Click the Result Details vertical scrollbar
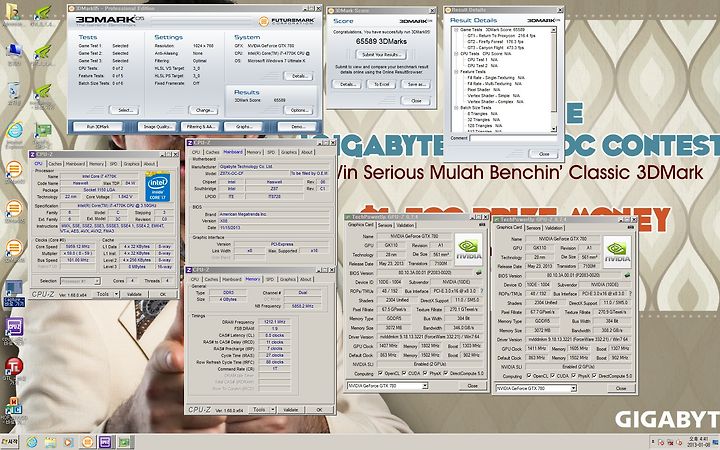 coord(553,79)
